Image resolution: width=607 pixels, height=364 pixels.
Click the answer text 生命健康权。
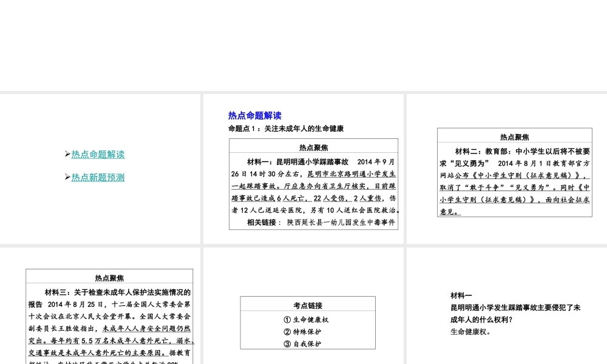(x=470, y=331)
